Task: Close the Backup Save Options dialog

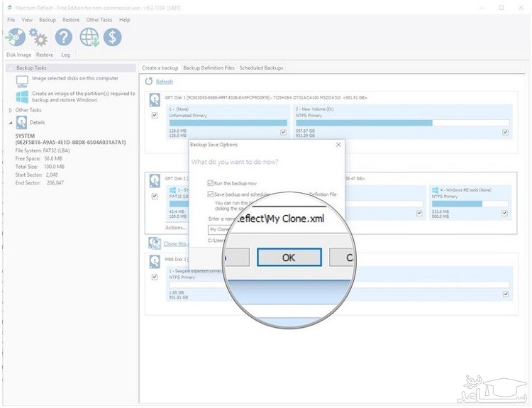Action: (338, 145)
